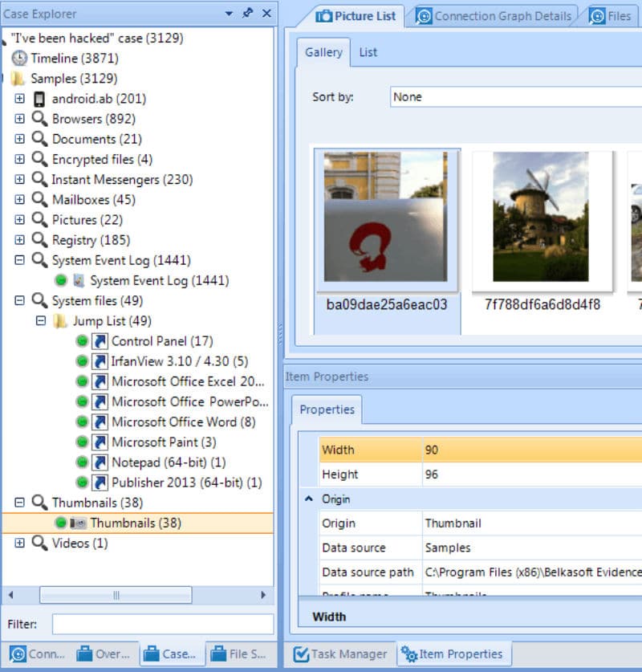Image resolution: width=642 pixels, height=672 pixels.
Task: Switch to the List tab
Action: [x=368, y=53]
